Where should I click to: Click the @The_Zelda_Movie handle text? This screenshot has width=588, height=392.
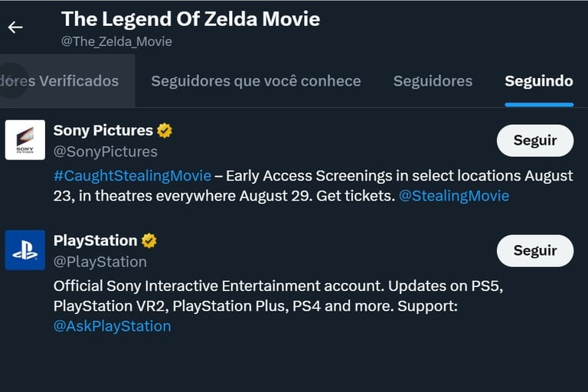116,41
